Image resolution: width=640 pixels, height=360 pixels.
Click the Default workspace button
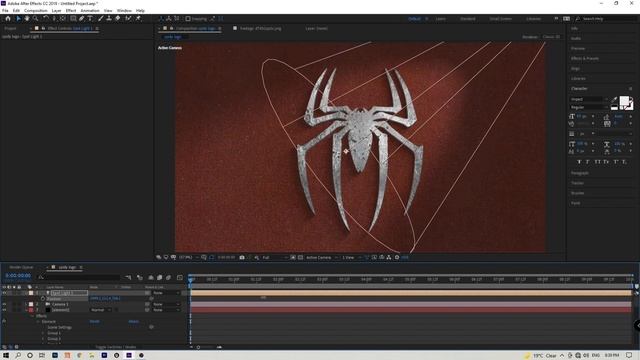(x=414, y=18)
